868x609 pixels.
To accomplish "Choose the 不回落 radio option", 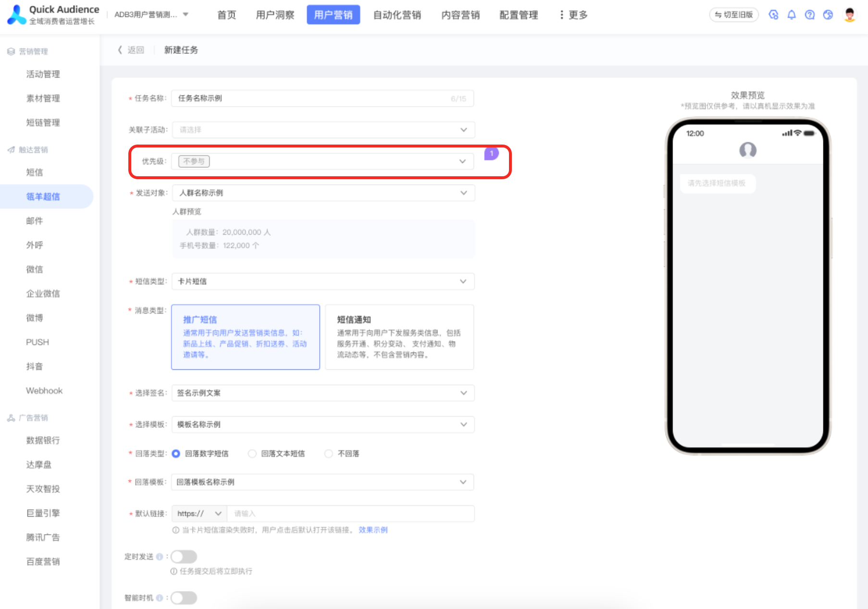I will pyautogui.click(x=329, y=453).
